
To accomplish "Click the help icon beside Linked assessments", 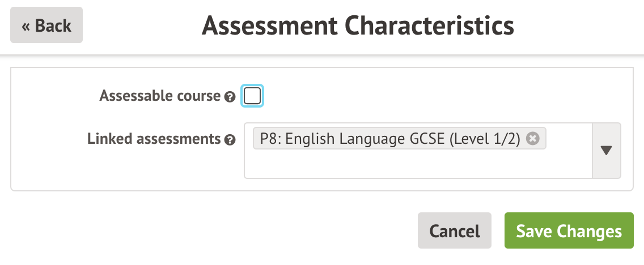I will click(x=230, y=140).
